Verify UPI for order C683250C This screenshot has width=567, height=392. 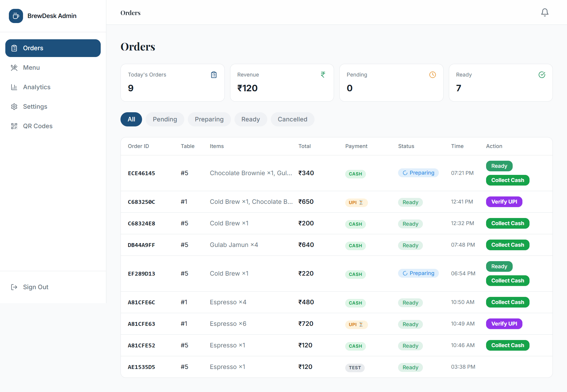504,202
